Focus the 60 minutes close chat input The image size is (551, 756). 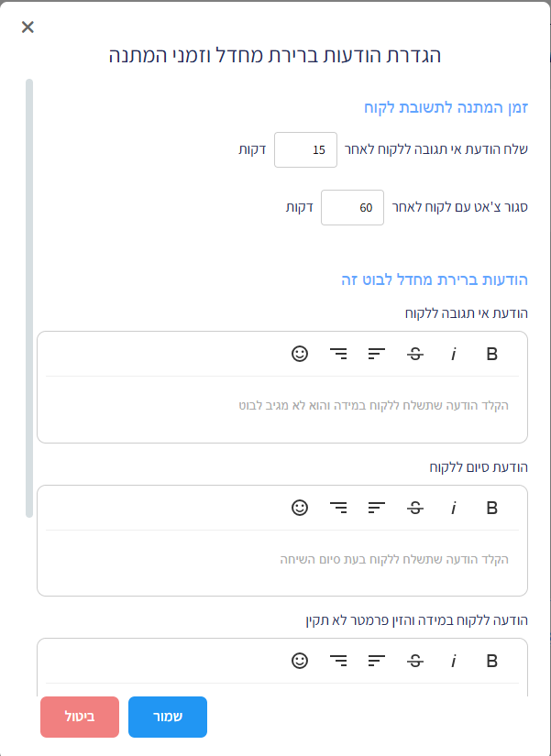click(x=352, y=207)
